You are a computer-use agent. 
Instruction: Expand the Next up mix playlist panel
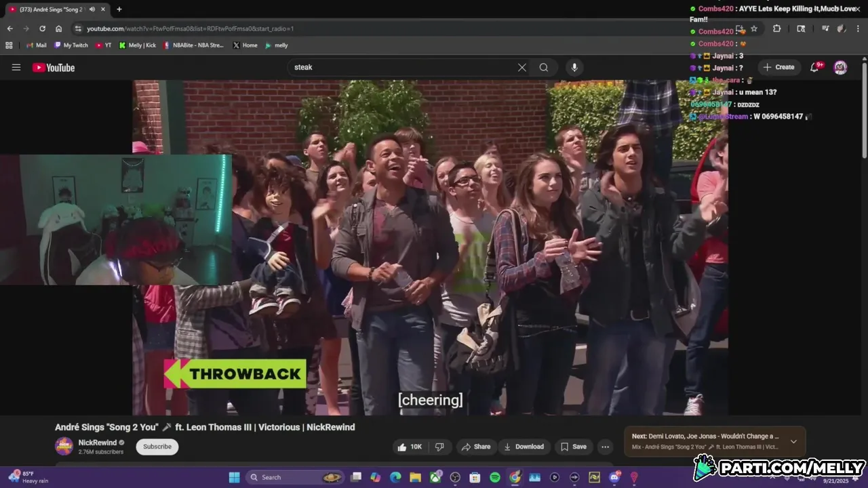point(793,442)
